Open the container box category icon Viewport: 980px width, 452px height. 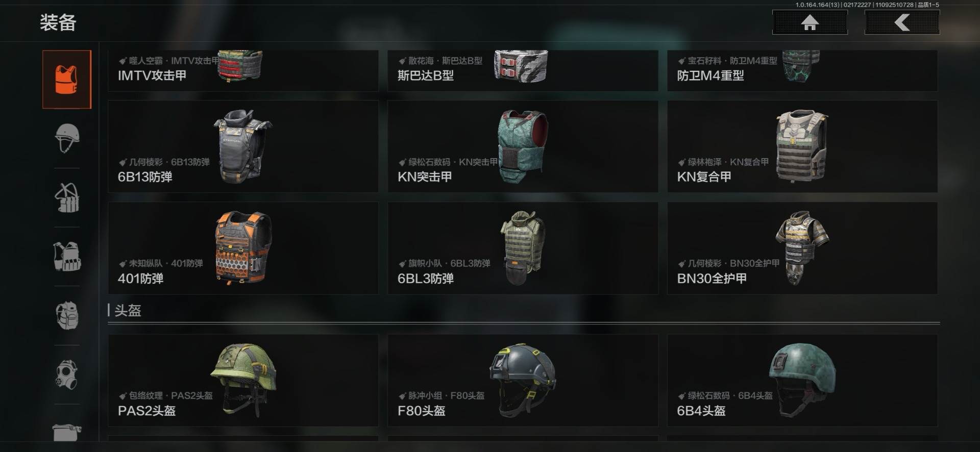pyautogui.click(x=67, y=432)
